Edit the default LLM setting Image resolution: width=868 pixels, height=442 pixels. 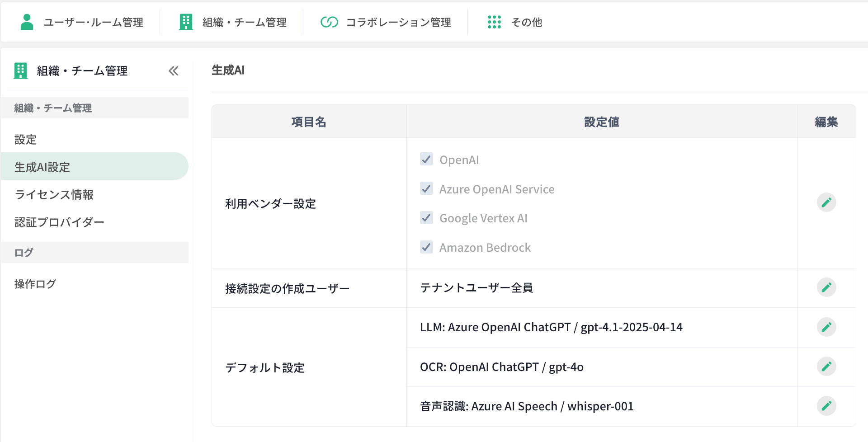coord(826,327)
